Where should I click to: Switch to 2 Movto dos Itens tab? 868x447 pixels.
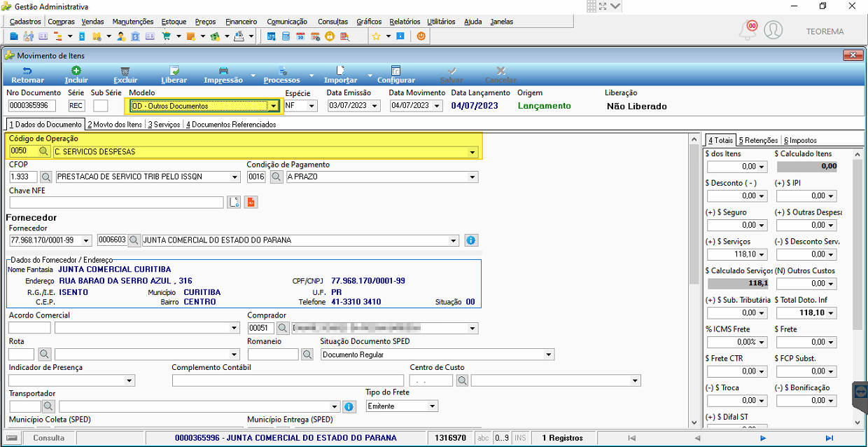115,124
